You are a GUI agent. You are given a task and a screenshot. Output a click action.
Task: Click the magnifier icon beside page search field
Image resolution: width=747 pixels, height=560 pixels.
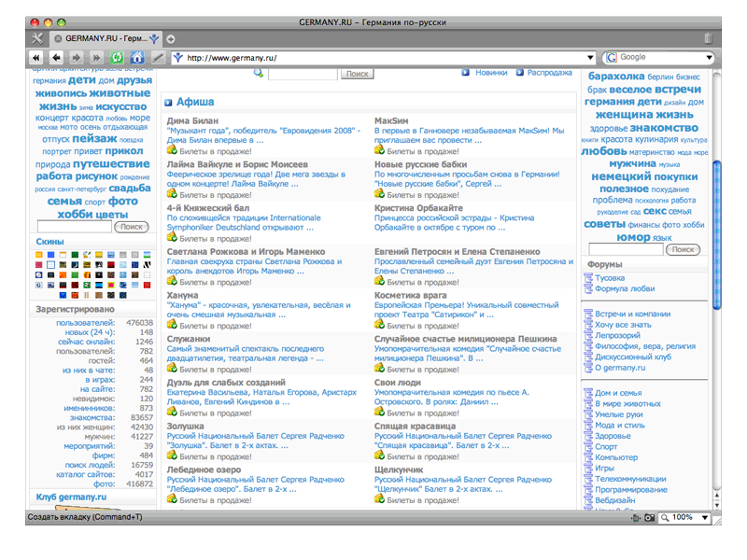259,73
